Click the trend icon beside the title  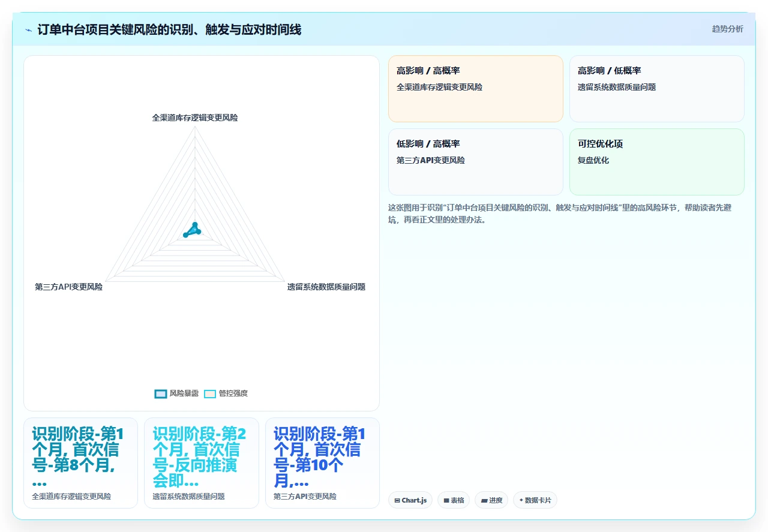pos(29,29)
